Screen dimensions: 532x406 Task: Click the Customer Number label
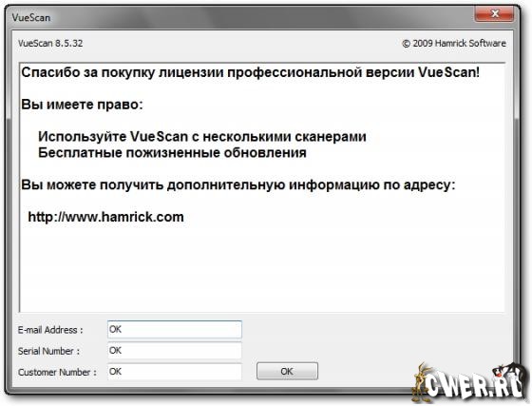[57, 372]
